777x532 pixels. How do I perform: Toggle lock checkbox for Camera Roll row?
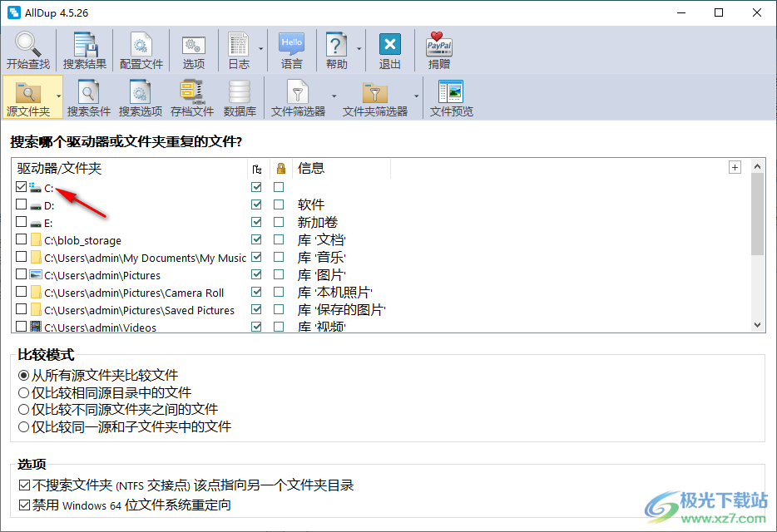(x=279, y=292)
